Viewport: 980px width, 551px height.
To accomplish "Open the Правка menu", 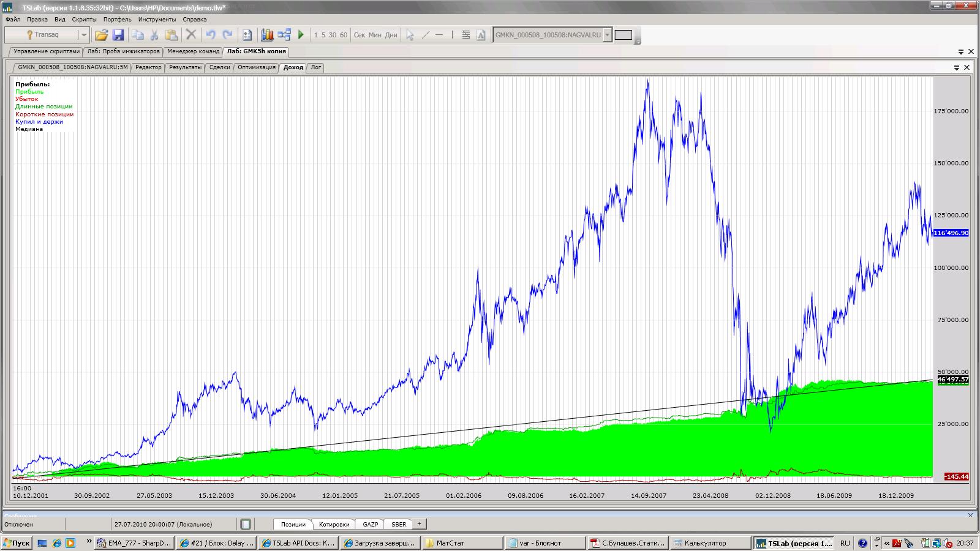I will pos(37,20).
